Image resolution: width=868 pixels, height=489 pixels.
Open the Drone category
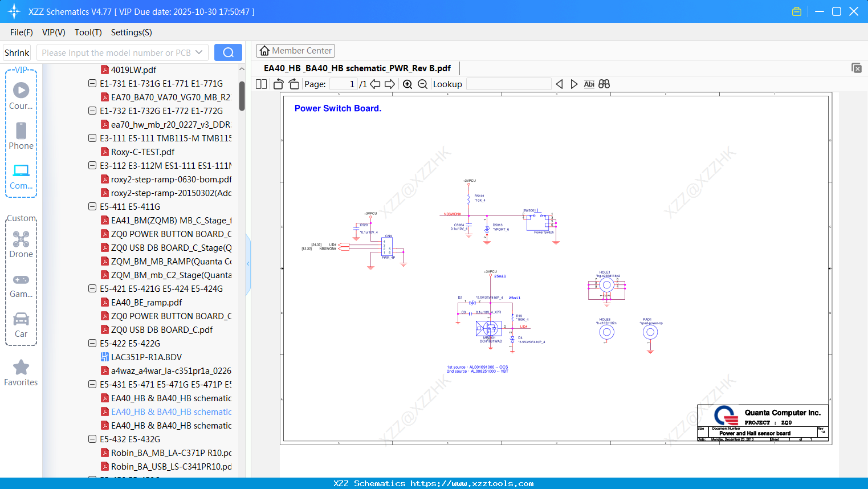pos(21,244)
